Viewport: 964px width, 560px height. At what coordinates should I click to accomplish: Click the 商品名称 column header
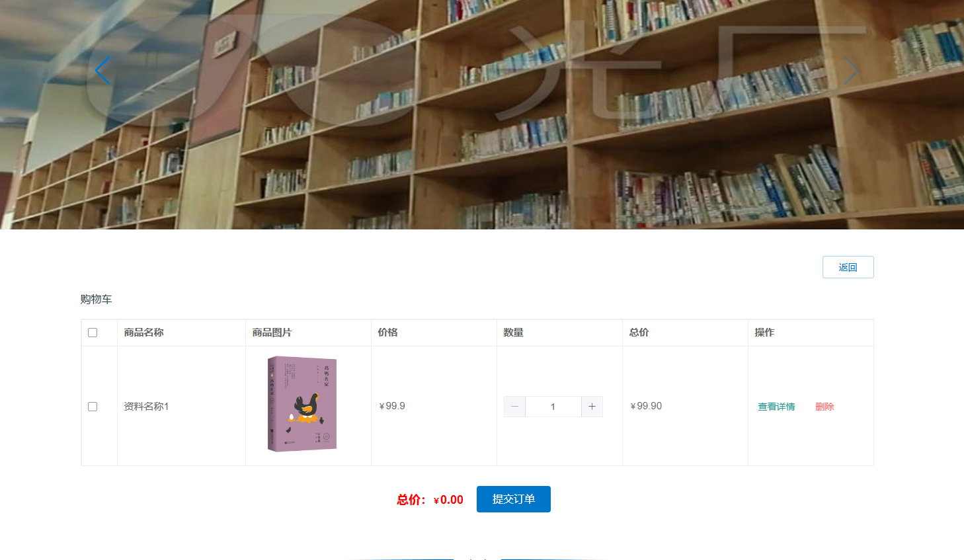144,333
